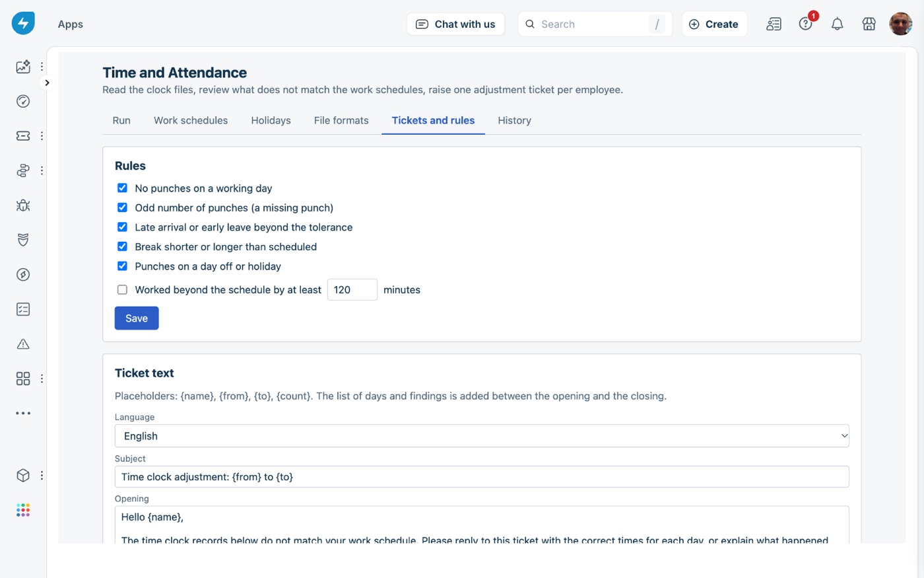This screenshot has width=924, height=578.
Task: View notifications via the bell icon
Action: point(838,24)
